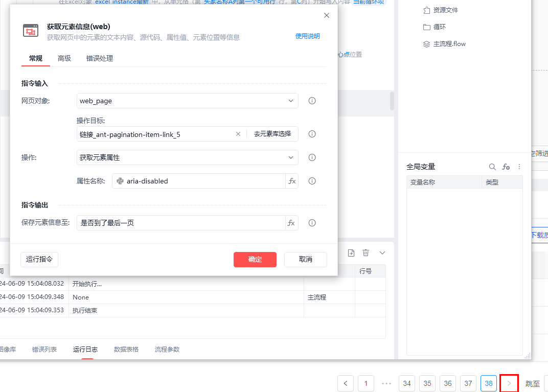
Task: Open fx expression editor for 属性名称
Action: pos(292,181)
